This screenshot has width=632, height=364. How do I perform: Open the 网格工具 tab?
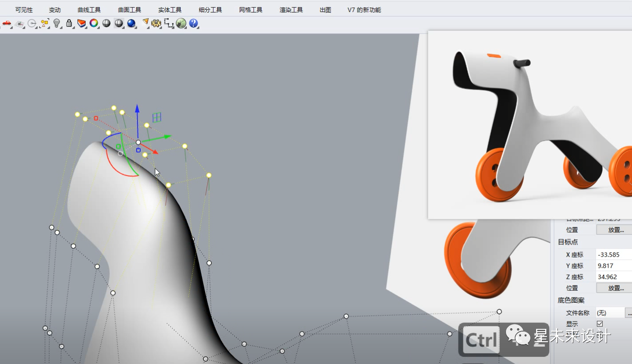[x=251, y=10]
